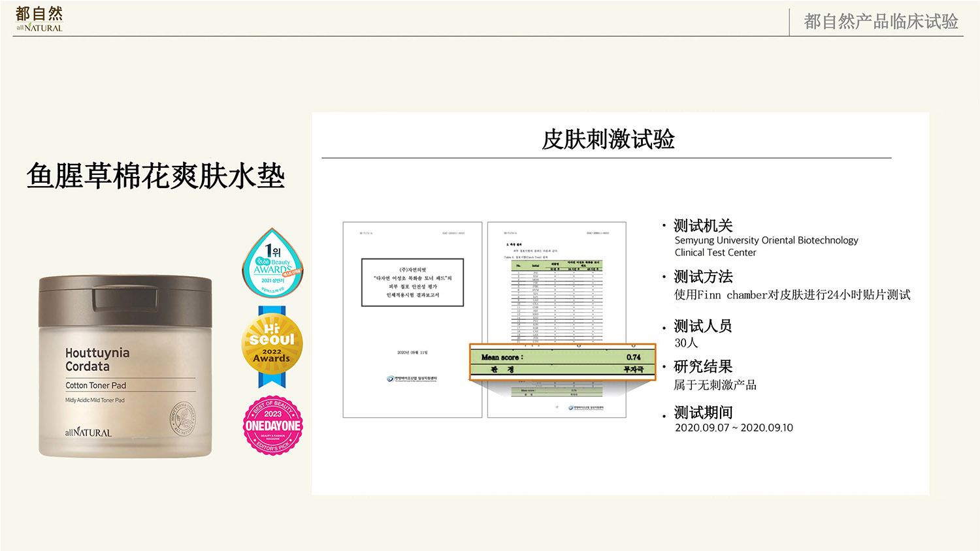Click the highlighted Mean score 0.74 box

click(x=562, y=362)
